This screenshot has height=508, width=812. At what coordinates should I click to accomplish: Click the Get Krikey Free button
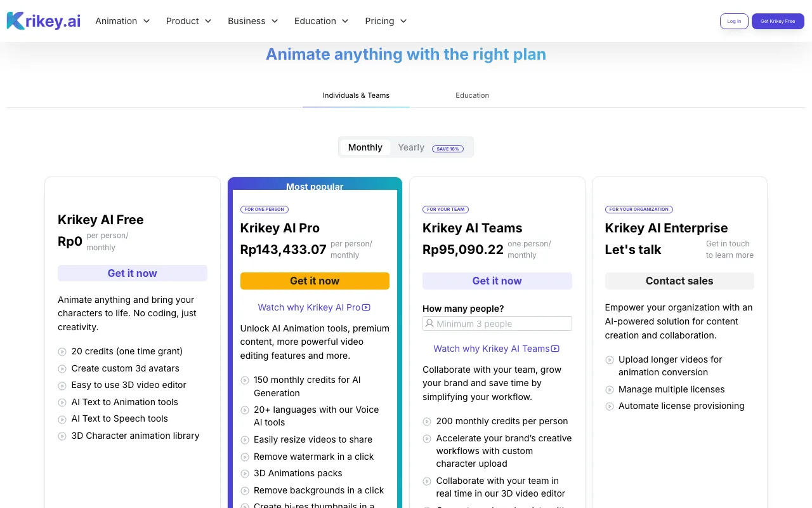(778, 21)
